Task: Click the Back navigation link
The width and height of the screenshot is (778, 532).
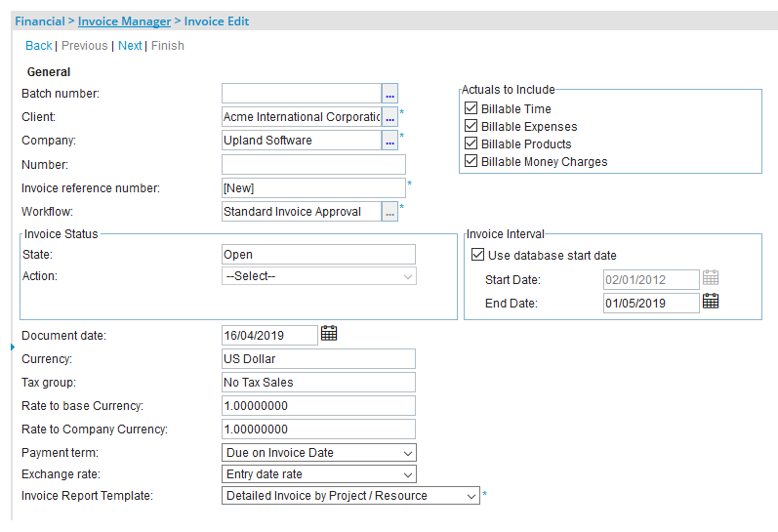Action: click(x=39, y=46)
